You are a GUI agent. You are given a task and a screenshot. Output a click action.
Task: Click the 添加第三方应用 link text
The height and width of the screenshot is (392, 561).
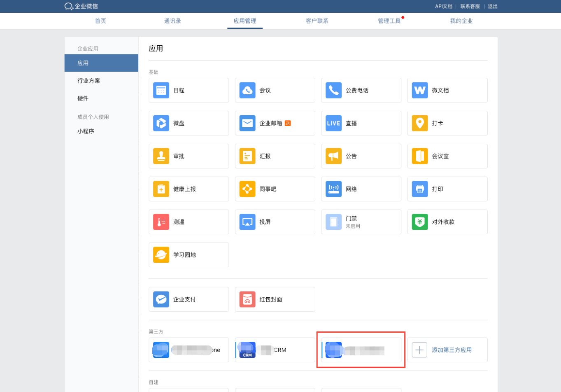[x=452, y=350]
